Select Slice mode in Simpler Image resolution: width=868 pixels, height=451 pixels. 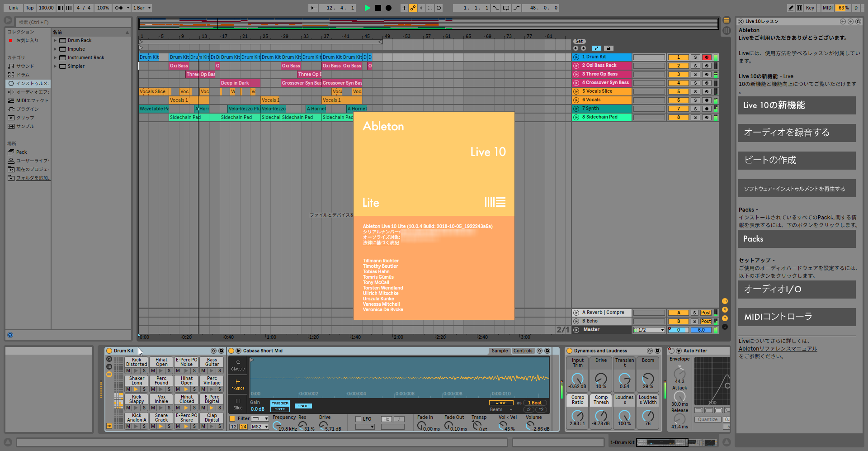[x=238, y=404]
